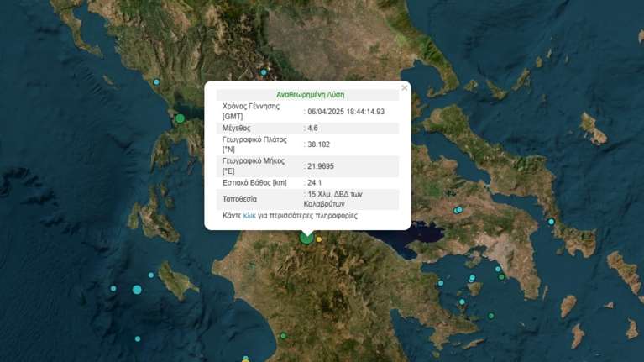Select the large green epicenter marker under the popup

[306, 237]
